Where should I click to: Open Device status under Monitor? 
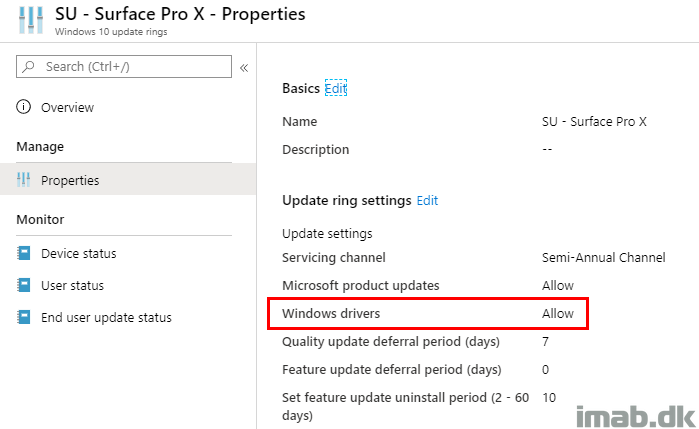click(78, 253)
